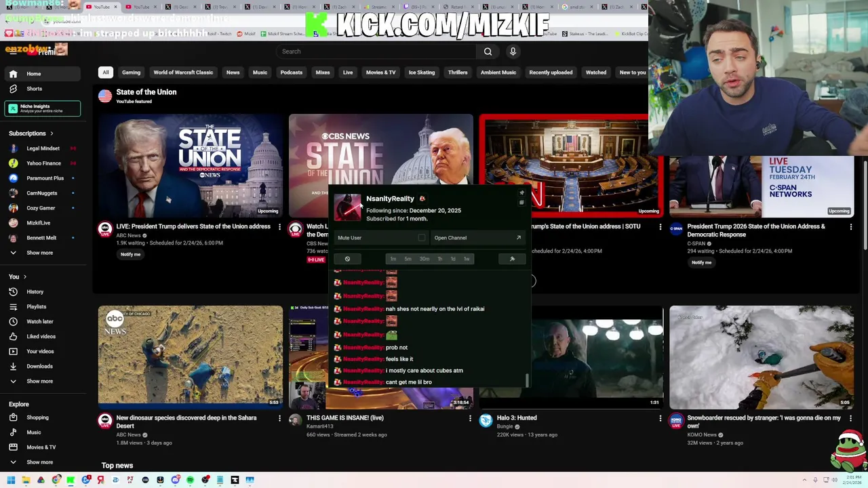
Task: Select the World of Warcraft Classic chip
Action: 183,73
